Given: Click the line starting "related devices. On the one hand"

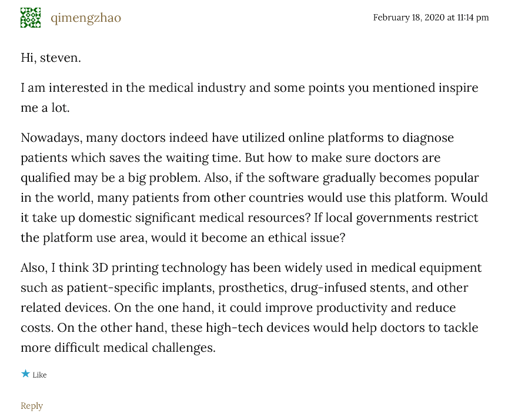Looking at the screenshot, I should click(238, 308).
